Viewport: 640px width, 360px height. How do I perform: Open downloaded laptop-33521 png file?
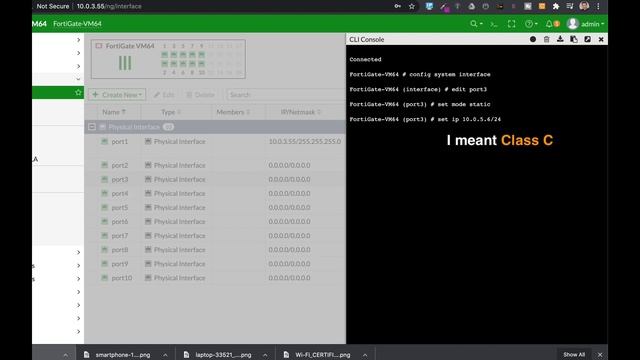coord(218,355)
